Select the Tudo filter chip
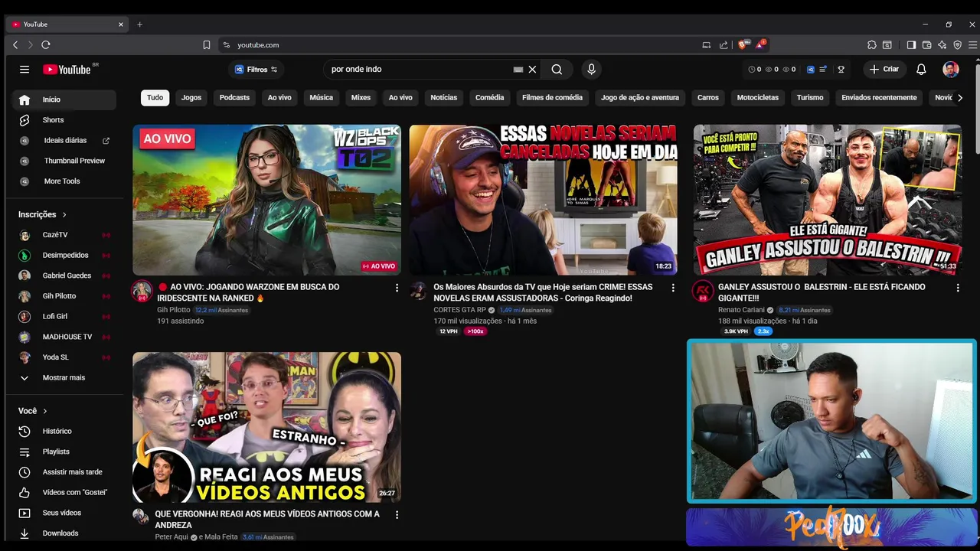Screen dimensions: 980x551 [x=155, y=98]
